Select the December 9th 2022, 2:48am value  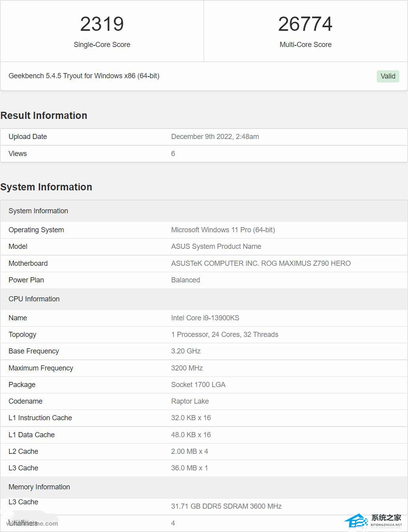(215, 137)
